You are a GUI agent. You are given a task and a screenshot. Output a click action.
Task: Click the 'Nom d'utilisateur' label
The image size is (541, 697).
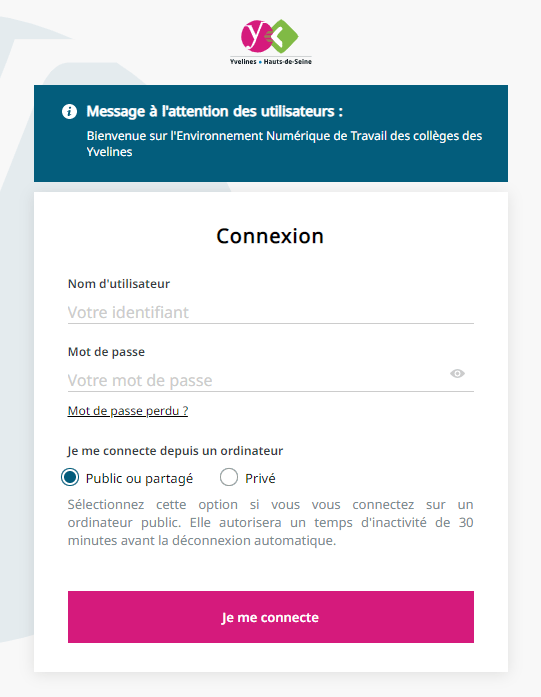[x=119, y=284]
